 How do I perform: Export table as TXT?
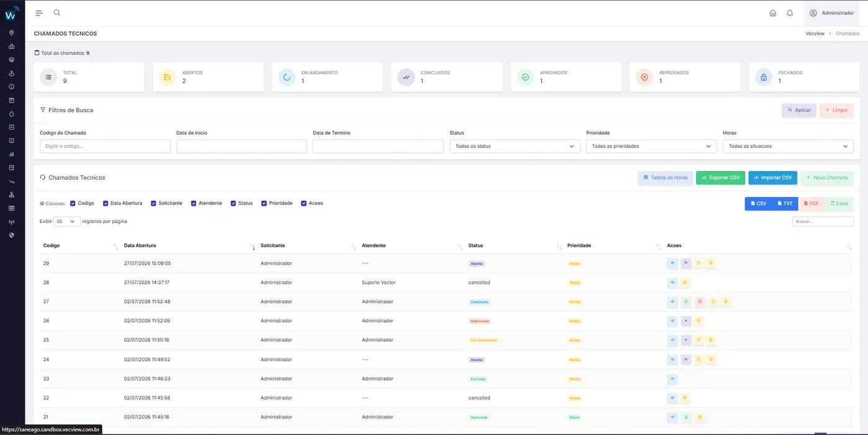tap(785, 204)
